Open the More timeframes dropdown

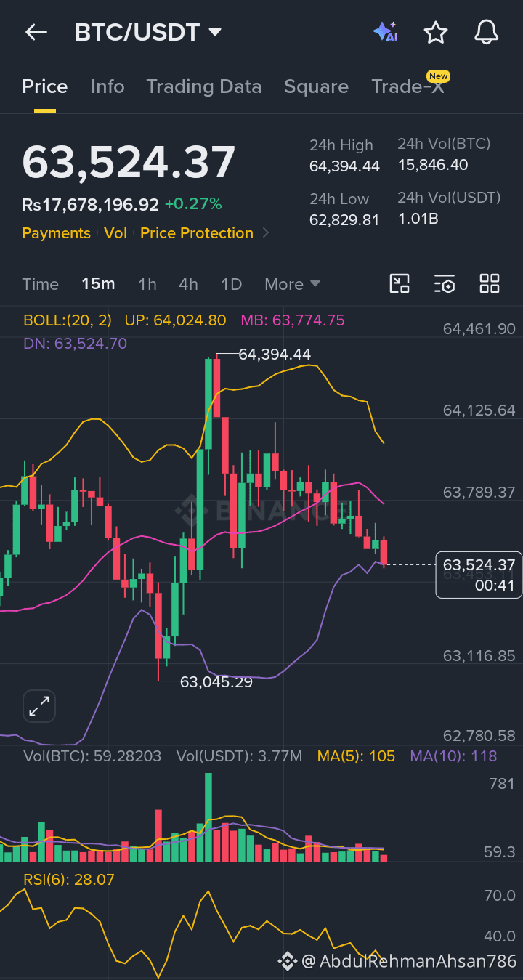click(x=292, y=284)
